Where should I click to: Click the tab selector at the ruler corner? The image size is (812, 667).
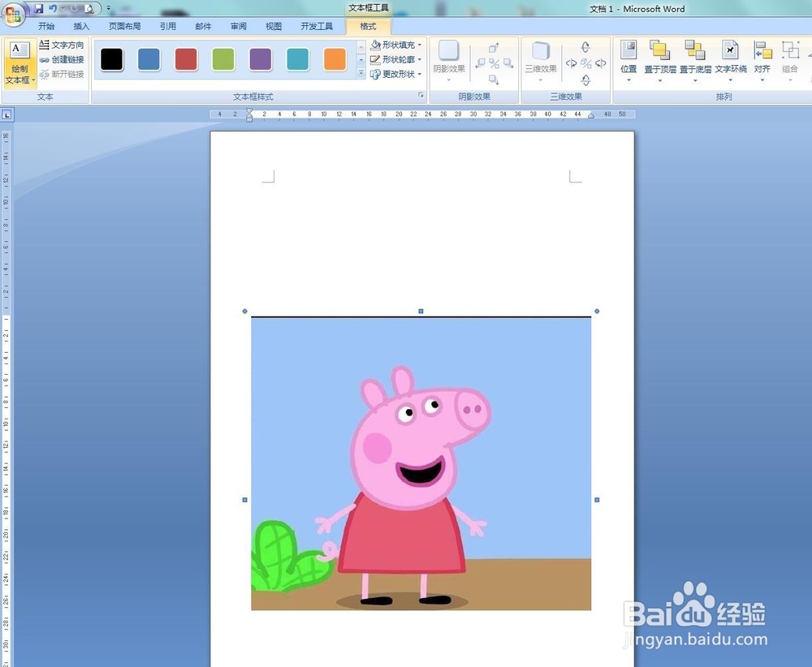tap(6, 115)
